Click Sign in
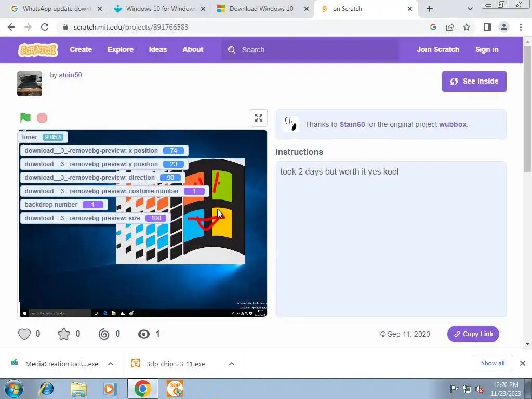Screen dimensions: 532x399 pyautogui.click(x=487, y=49)
